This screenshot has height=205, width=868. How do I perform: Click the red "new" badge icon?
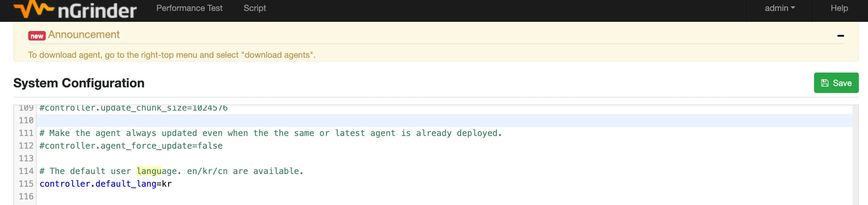37,36
